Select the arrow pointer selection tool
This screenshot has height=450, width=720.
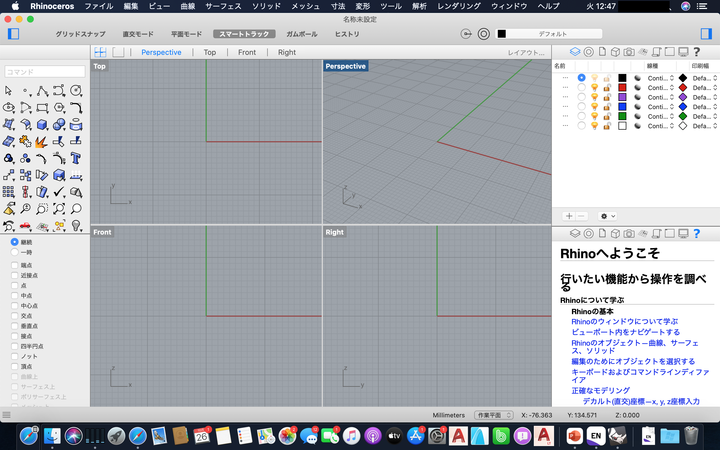click(8, 91)
